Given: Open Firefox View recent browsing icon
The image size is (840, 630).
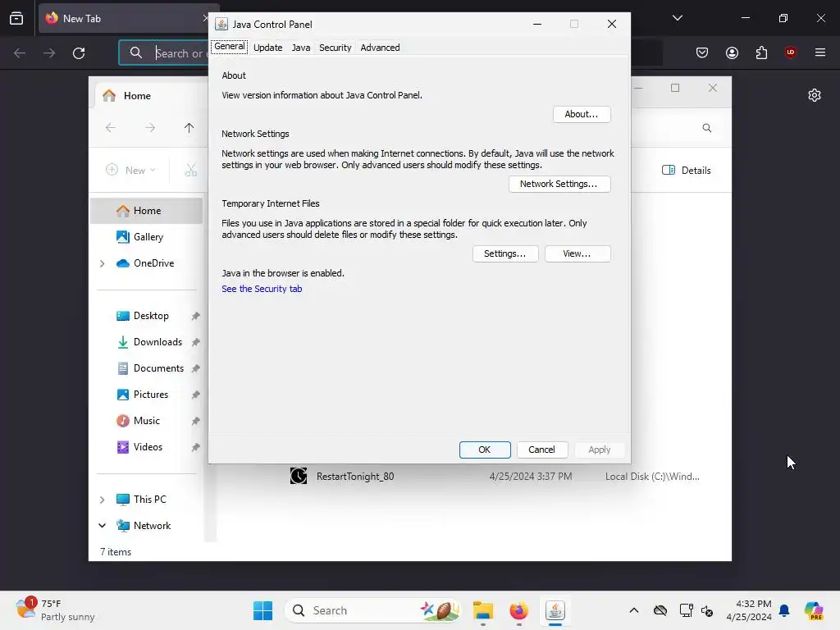Looking at the screenshot, I should 16,18.
